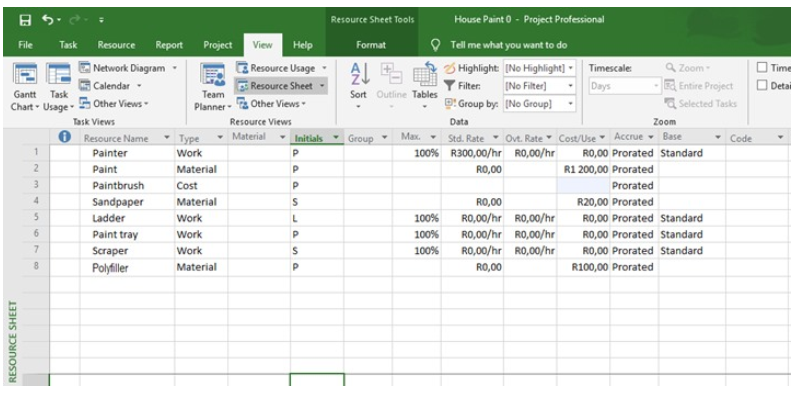Image resolution: width=804 pixels, height=402 pixels.
Task: Click the R300,00/hr standard rate cell
Action: coord(472,153)
